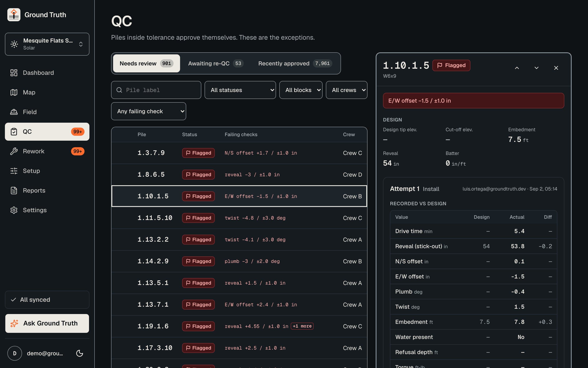Image resolution: width=588 pixels, height=368 pixels.
Task: Open the Dashboard page icon
Action: [14, 73]
